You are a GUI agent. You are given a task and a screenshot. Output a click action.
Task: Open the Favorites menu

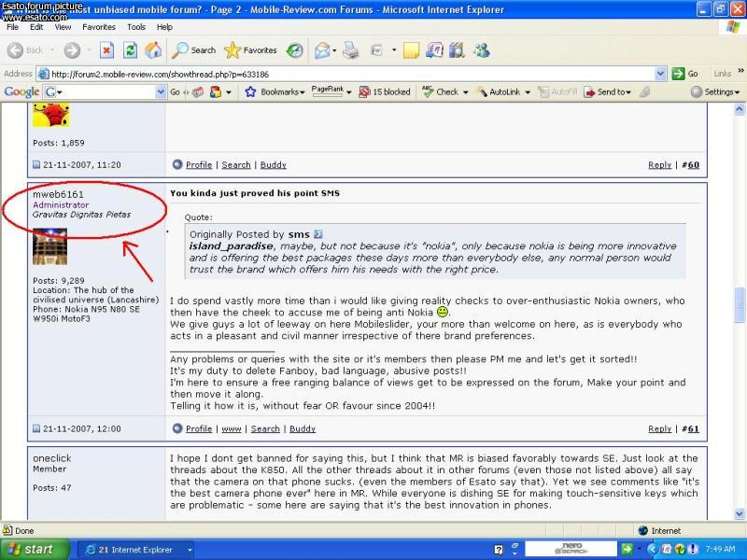99,27
